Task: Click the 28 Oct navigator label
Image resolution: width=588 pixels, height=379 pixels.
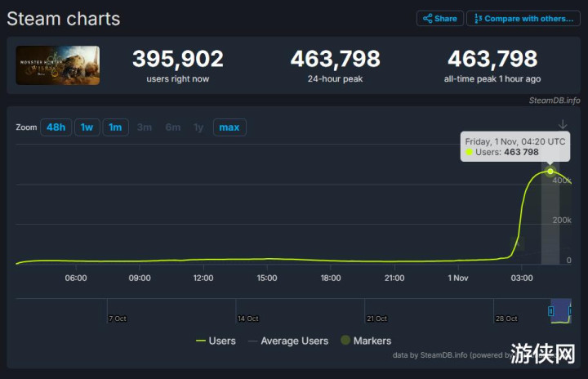Action: tap(506, 319)
